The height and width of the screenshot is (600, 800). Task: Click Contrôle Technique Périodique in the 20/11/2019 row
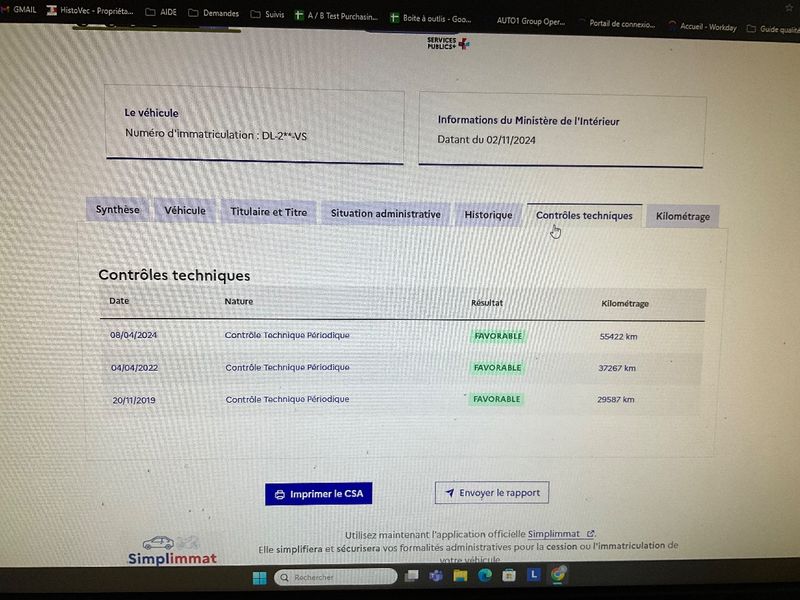point(287,399)
